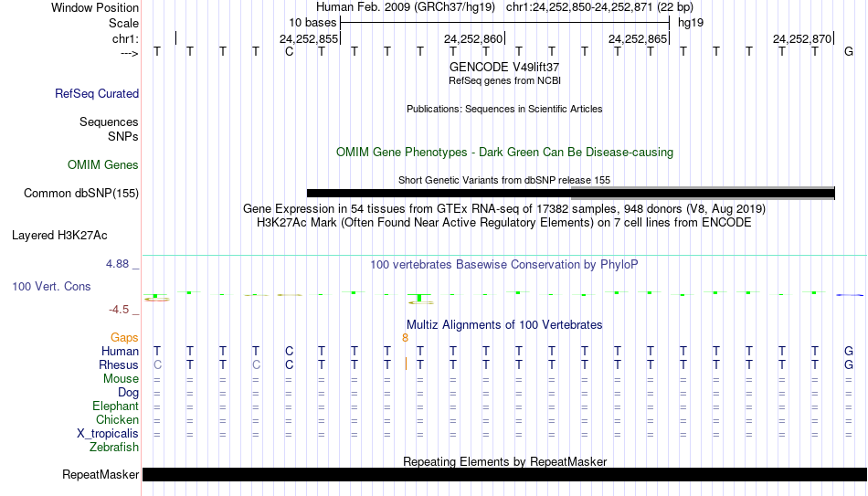Click the OMIM Gene Phenotypes green title

click(504, 153)
